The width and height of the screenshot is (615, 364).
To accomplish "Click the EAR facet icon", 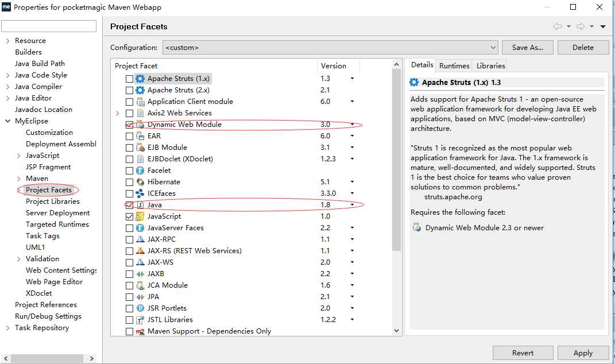I will [x=140, y=136].
